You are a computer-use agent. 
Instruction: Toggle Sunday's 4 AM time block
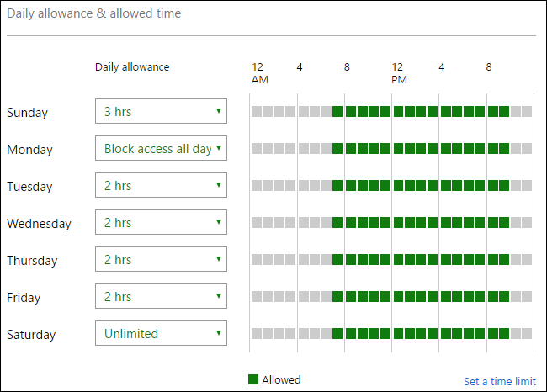[x=304, y=112]
